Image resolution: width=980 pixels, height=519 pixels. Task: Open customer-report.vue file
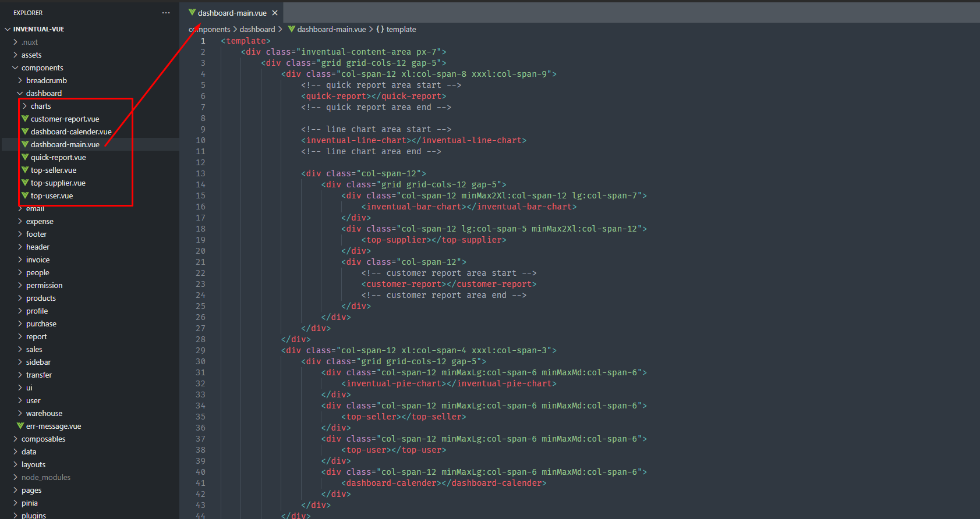(x=65, y=119)
